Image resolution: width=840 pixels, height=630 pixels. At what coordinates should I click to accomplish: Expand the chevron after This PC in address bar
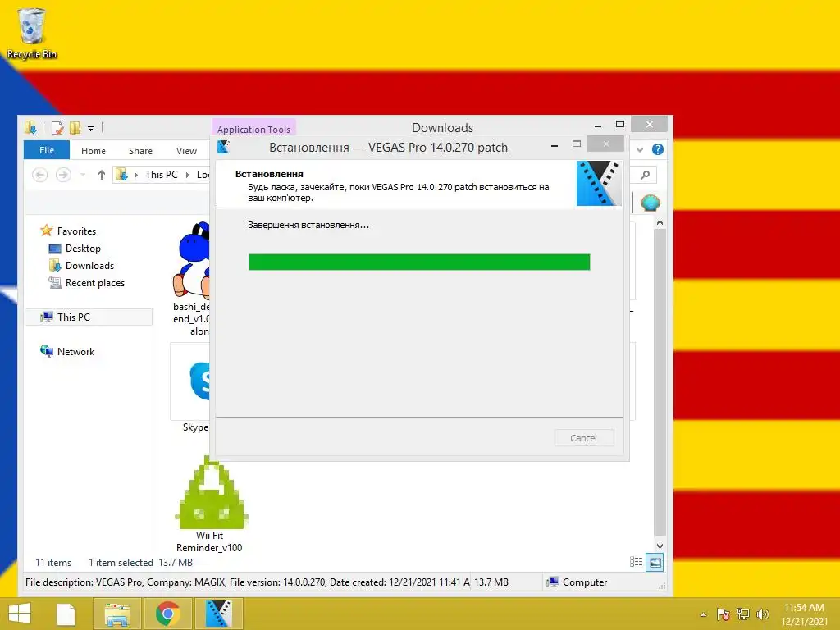[x=188, y=175]
